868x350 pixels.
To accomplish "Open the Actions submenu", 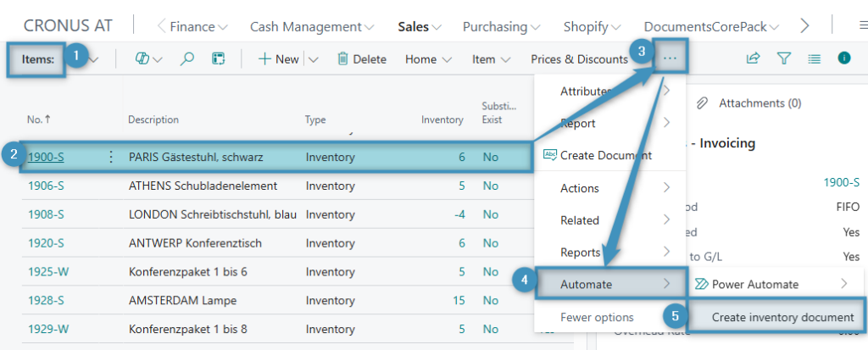I will click(x=610, y=188).
